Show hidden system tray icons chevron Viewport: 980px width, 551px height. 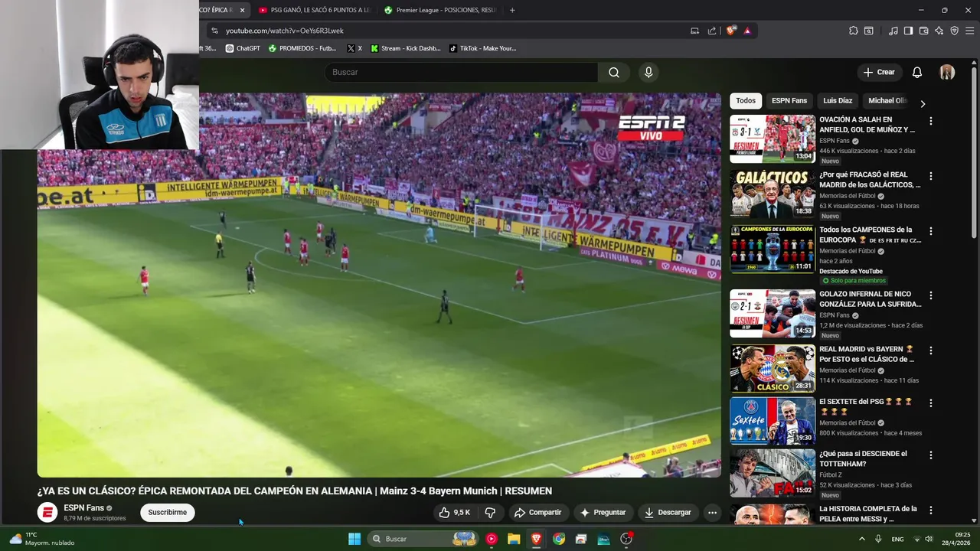(x=862, y=539)
